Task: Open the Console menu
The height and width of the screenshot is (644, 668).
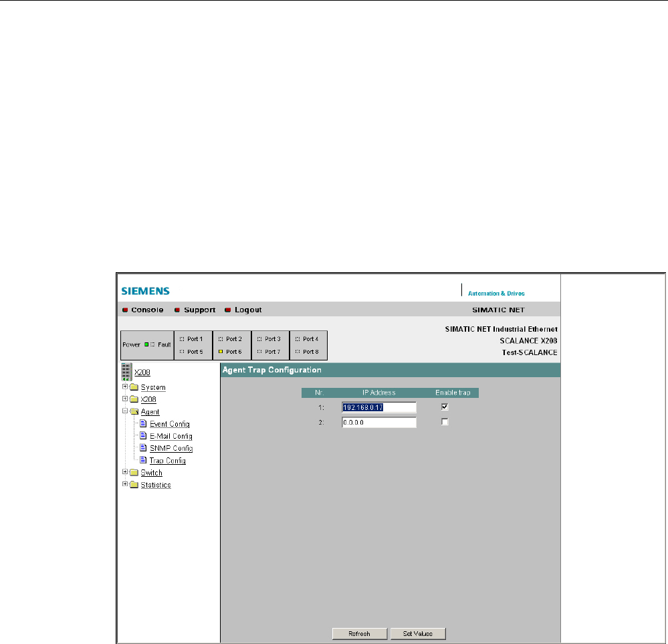Action: pos(147,310)
